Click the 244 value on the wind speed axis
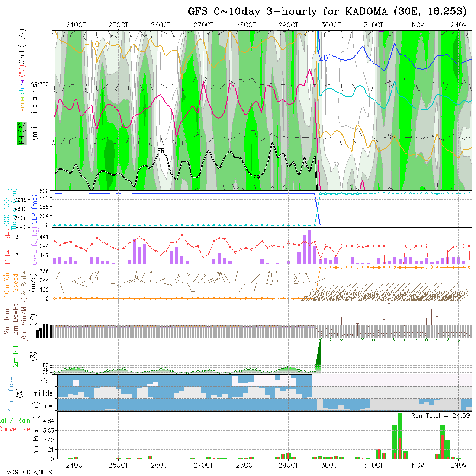476x476 pixels. [x=44, y=280]
